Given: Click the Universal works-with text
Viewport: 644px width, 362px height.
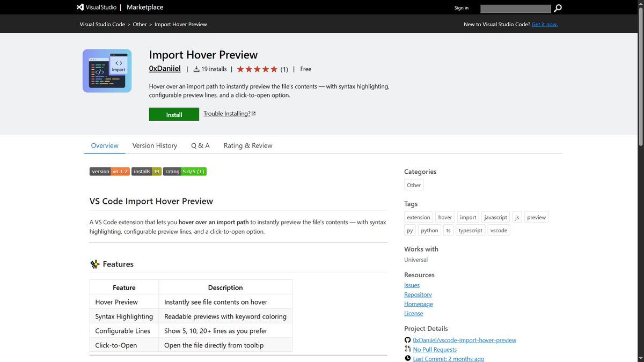Looking at the screenshot, I should point(416,260).
